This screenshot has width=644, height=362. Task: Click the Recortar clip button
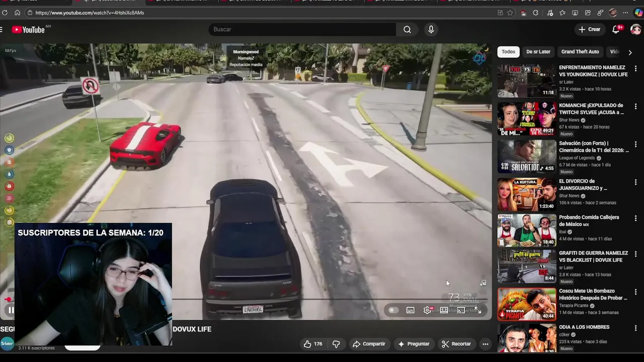point(456,344)
